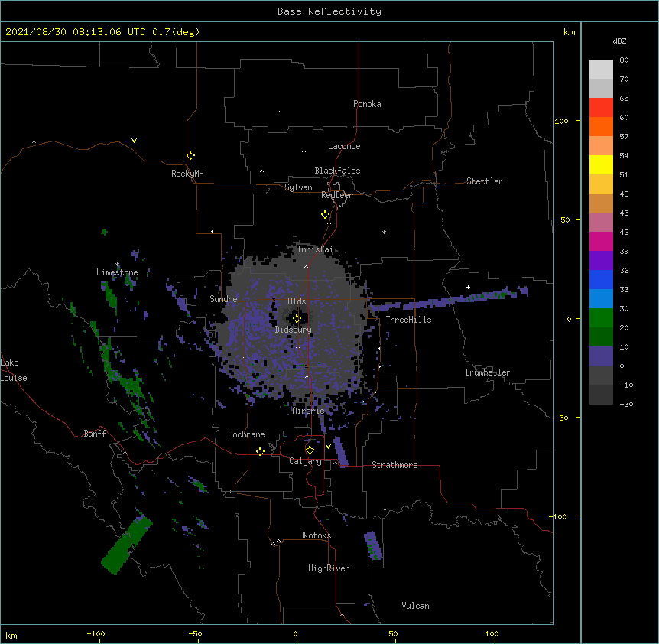Click the 80 value on dBZ legend
The height and width of the screenshot is (644, 659).
point(624,60)
